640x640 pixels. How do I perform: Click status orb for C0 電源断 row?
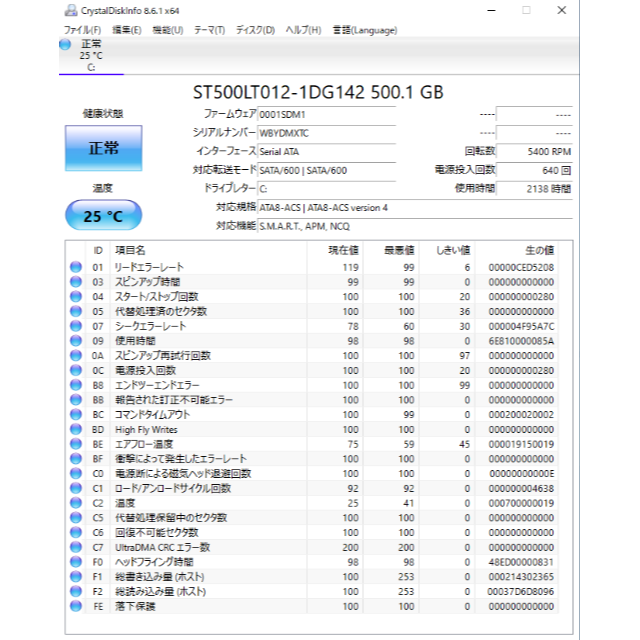pos(76,473)
